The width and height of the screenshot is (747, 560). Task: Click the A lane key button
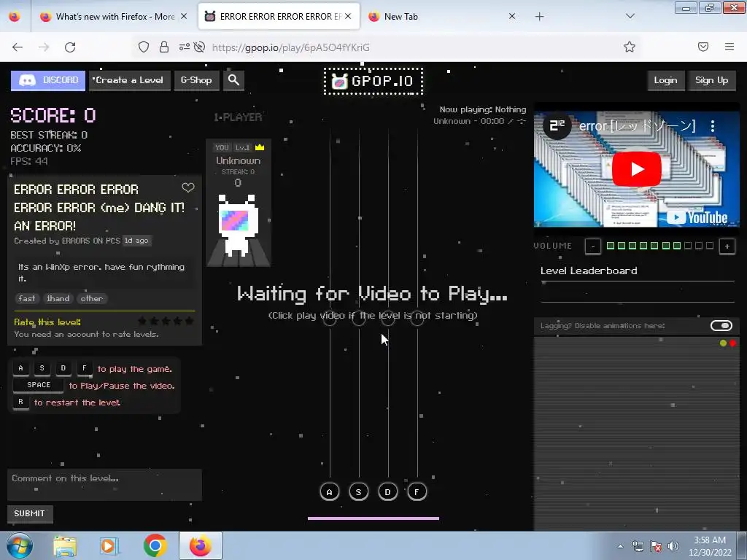(330, 492)
